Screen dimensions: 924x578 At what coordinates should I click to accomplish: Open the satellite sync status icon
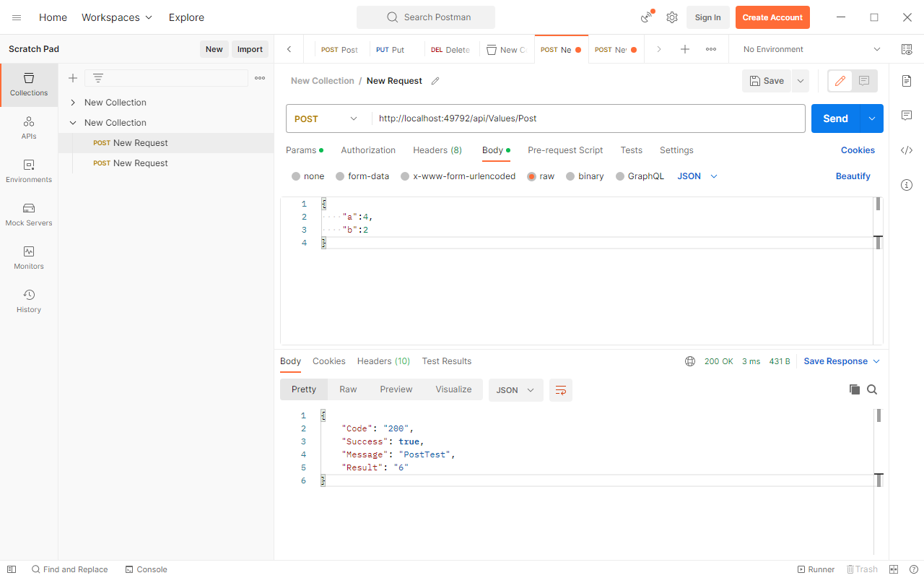pos(647,17)
